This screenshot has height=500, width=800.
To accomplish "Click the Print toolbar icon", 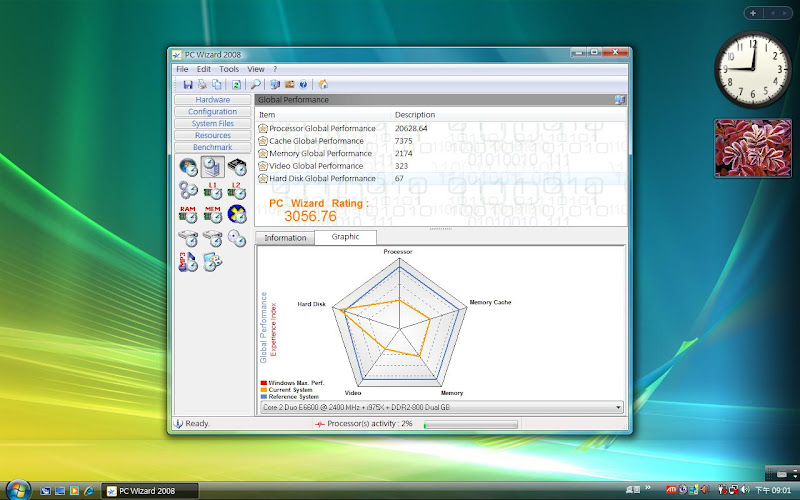I will (x=202, y=85).
